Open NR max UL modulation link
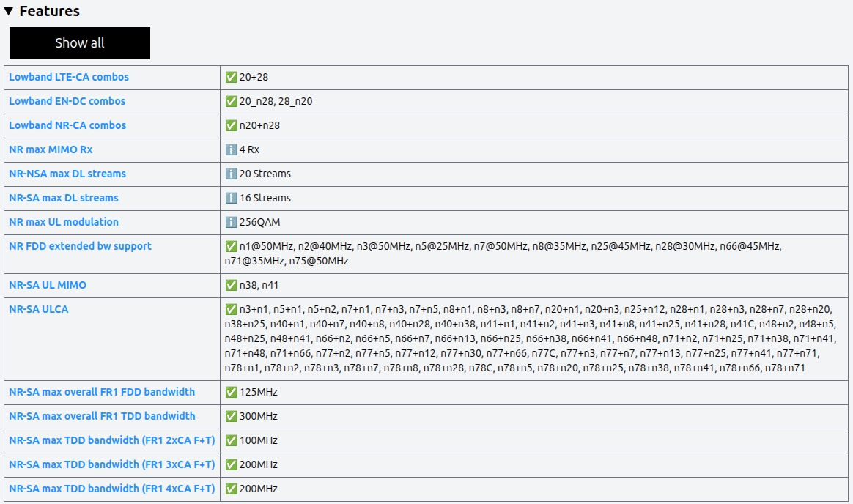The image size is (853, 504). (64, 222)
